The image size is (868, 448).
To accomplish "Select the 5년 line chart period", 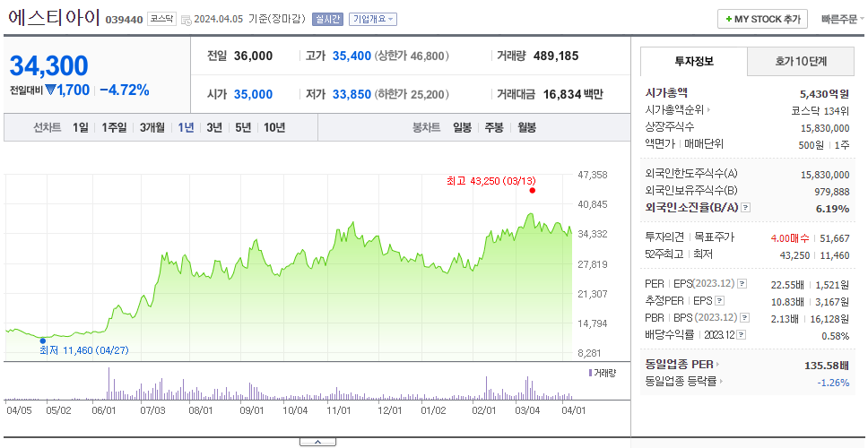I will [243, 128].
